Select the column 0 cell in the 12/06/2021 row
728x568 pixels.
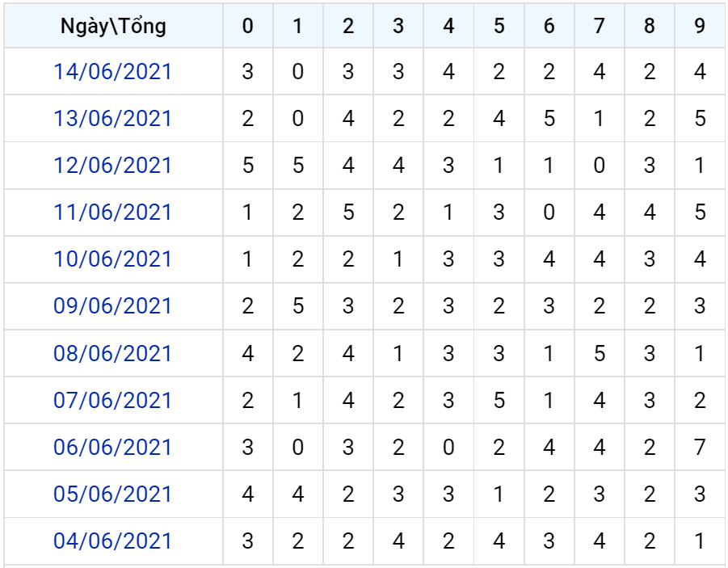[x=248, y=166]
